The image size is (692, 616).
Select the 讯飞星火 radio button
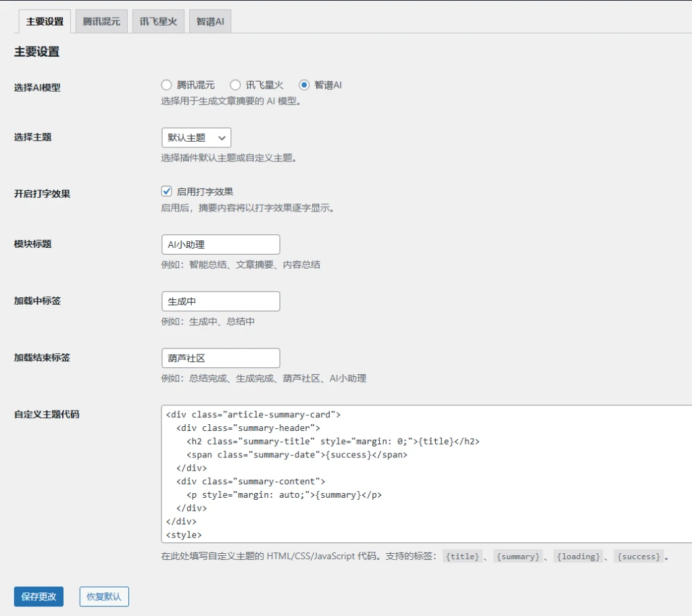coord(235,84)
